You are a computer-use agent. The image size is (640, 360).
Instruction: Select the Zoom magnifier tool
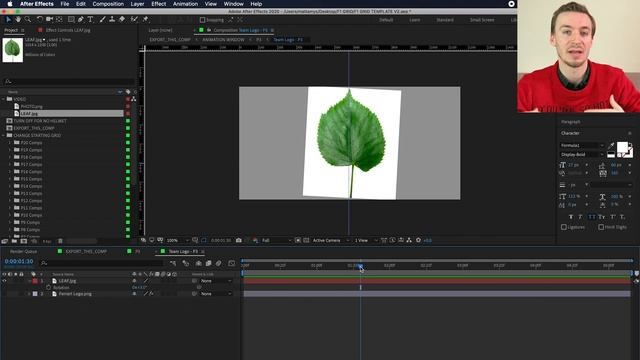(x=28, y=19)
